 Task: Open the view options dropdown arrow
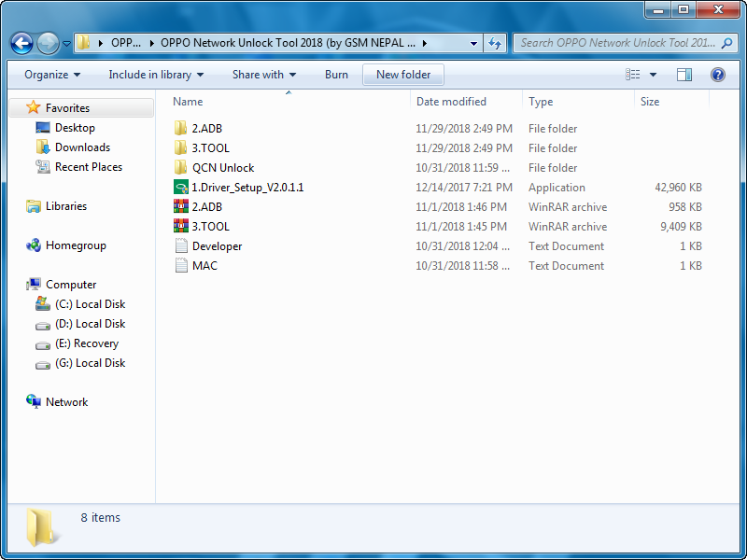coord(653,75)
